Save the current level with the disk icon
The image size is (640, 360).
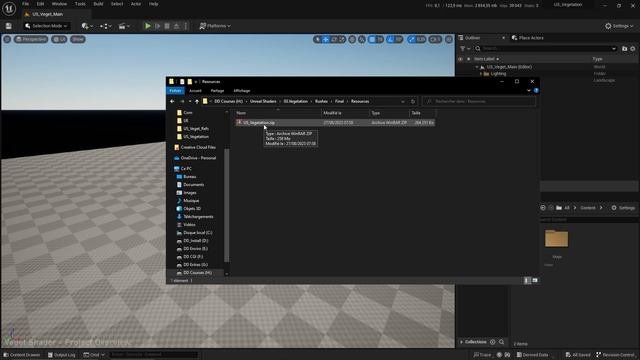pyautogui.click(x=9, y=26)
